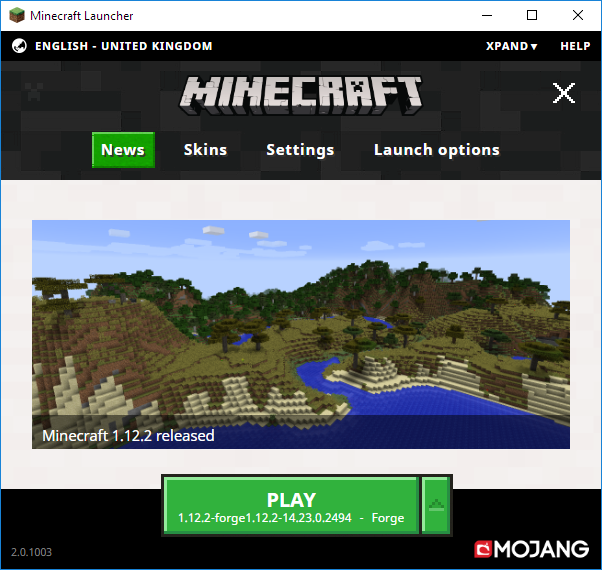602x570 pixels.
Task: Open the Help link
Action: tap(575, 46)
